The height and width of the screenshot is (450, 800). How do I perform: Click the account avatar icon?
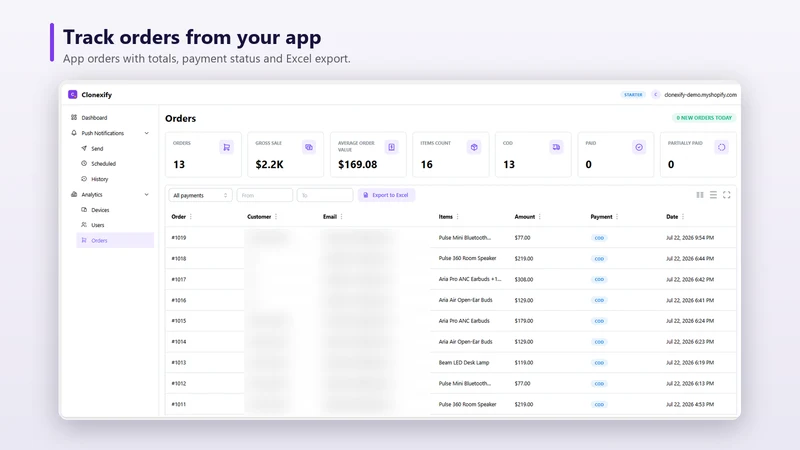tap(656, 94)
